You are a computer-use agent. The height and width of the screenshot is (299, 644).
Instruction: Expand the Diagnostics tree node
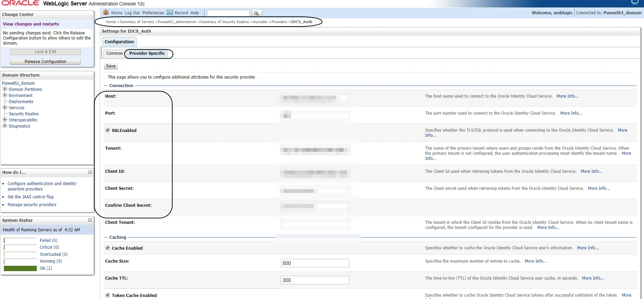click(x=5, y=126)
